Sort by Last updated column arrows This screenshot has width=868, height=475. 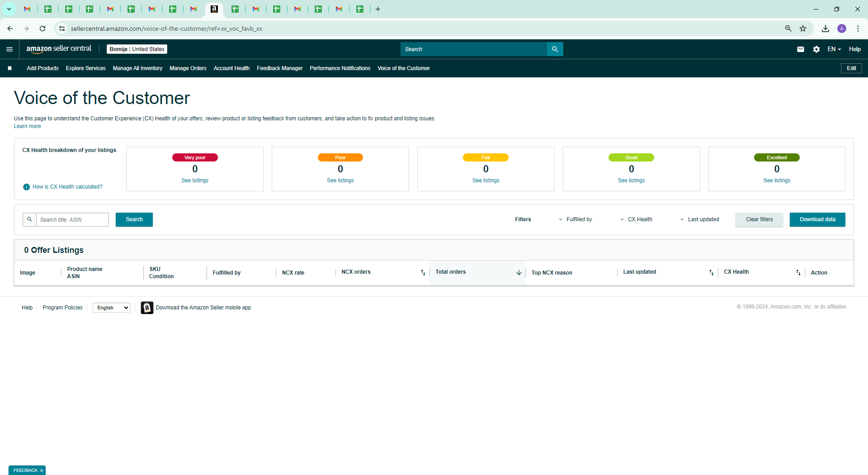(x=712, y=272)
